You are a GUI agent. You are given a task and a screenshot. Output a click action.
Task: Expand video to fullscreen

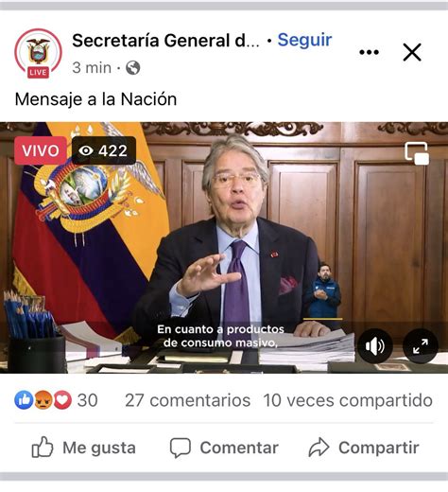pyautogui.click(x=421, y=346)
